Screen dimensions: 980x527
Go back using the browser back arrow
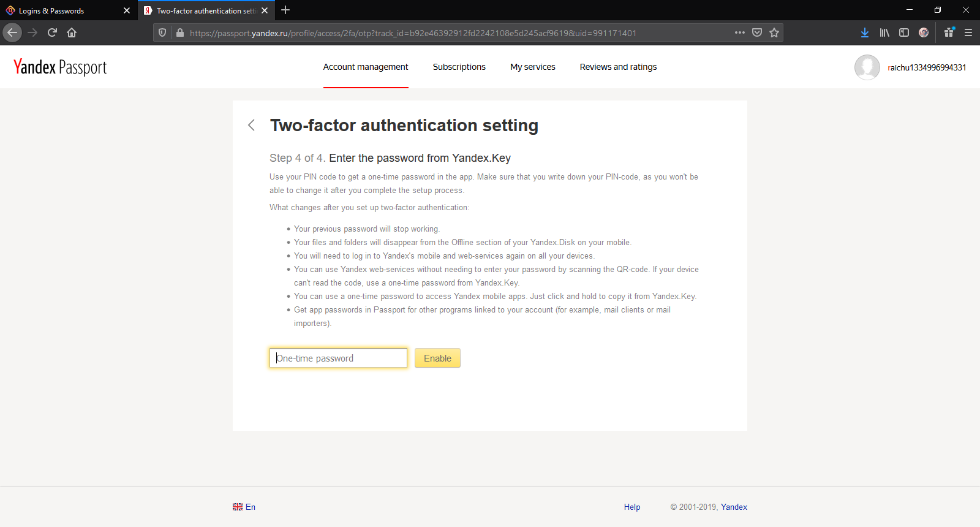[x=12, y=32]
